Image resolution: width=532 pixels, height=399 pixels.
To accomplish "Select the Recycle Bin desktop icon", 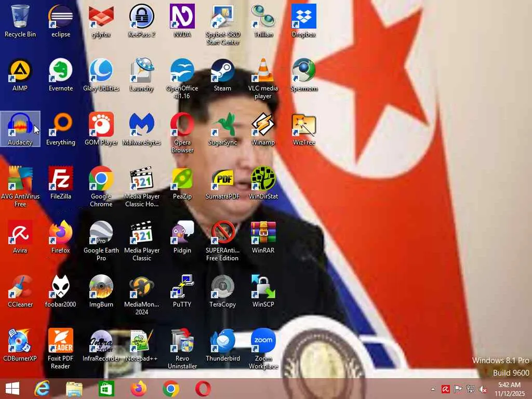I will 20,21.
